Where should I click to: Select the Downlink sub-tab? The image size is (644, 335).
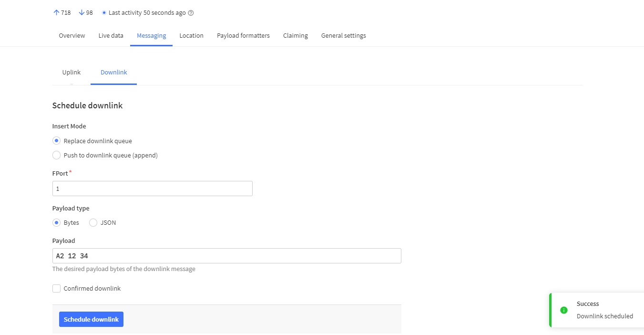click(x=114, y=73)
